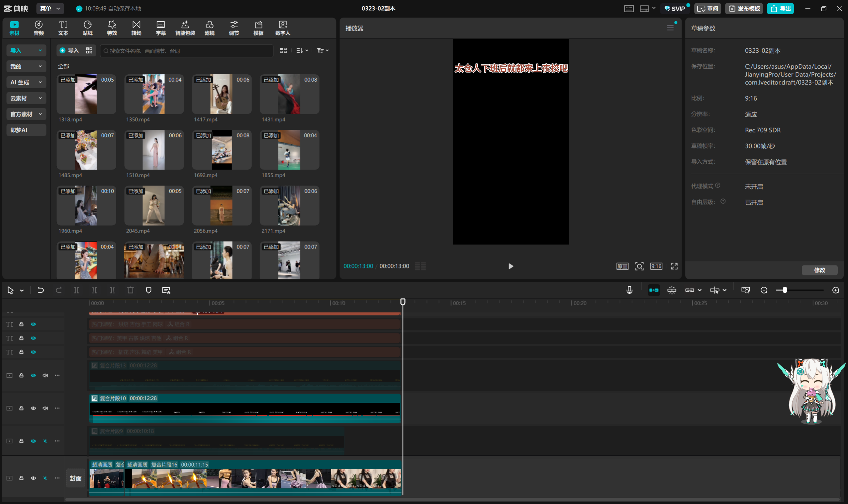Expand the AI 生成 sidebar section
This screenshot has height=504, width=848.
coord(26,82)
